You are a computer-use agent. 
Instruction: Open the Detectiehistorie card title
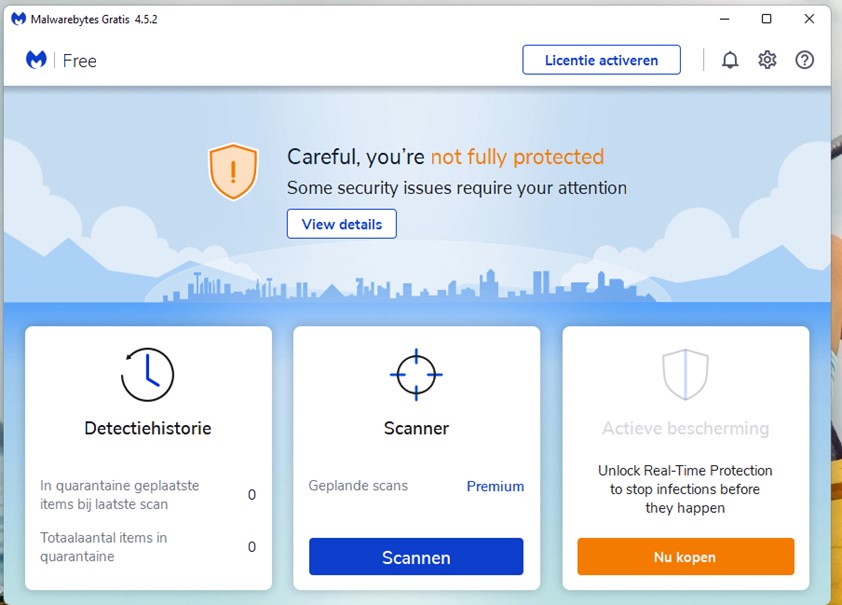[148, 428]
